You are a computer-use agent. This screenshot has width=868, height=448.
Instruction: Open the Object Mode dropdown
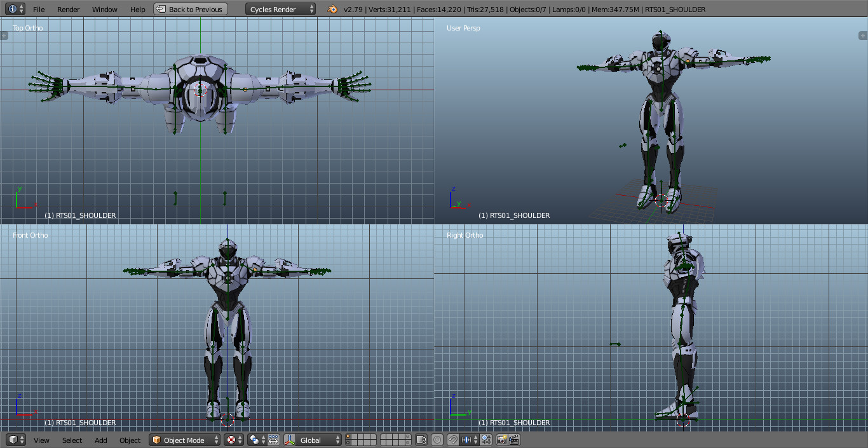tap(184, 440)
